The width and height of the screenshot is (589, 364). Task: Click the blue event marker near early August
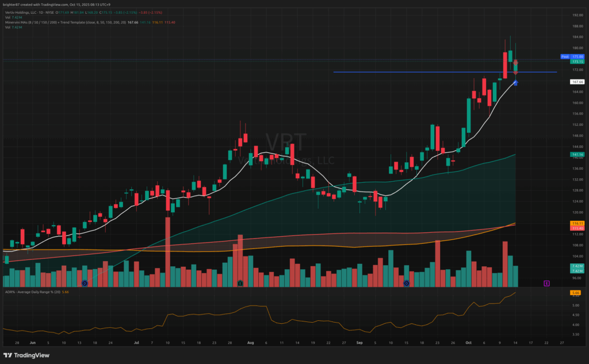(x=240, y=283)
